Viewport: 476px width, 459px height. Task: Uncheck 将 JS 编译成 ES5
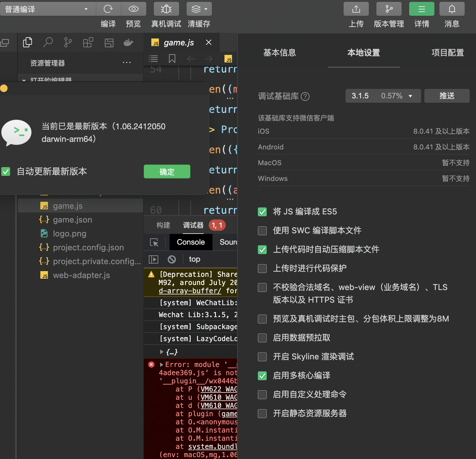(262, 212)
